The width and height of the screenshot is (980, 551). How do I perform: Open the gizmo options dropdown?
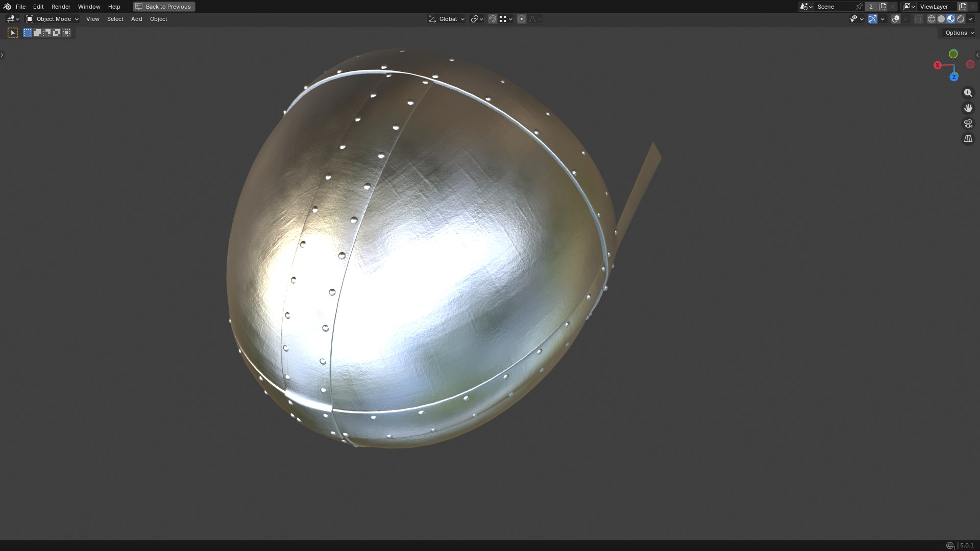[883, 19]
